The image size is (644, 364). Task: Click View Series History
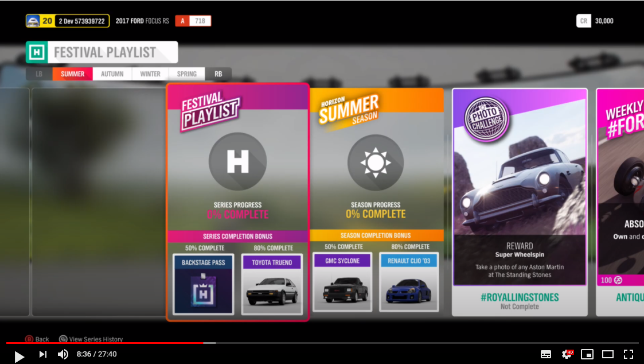point(91,339)
